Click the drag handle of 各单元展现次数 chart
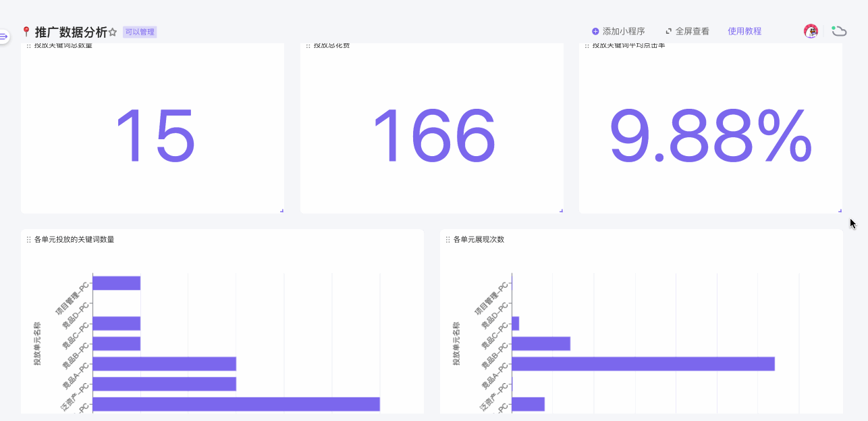 click(x=447, y=239)
